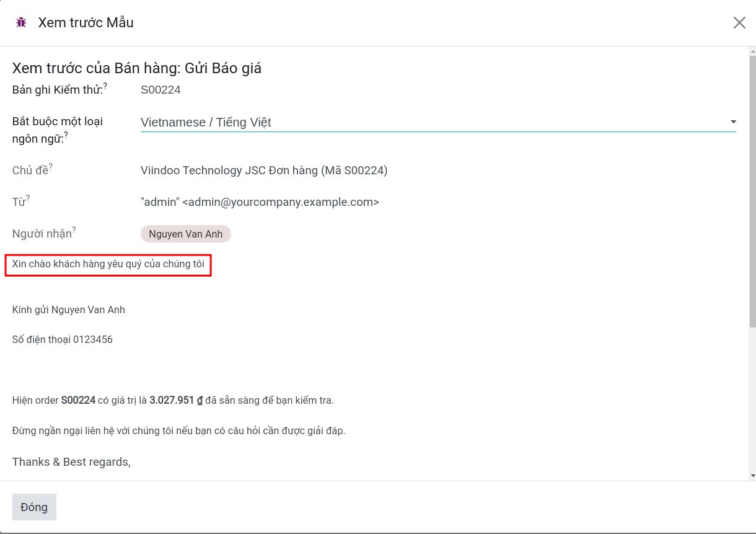Click the debug bug icon in dialog header
This screenshot has width=756, height=534.
[21, 23]
